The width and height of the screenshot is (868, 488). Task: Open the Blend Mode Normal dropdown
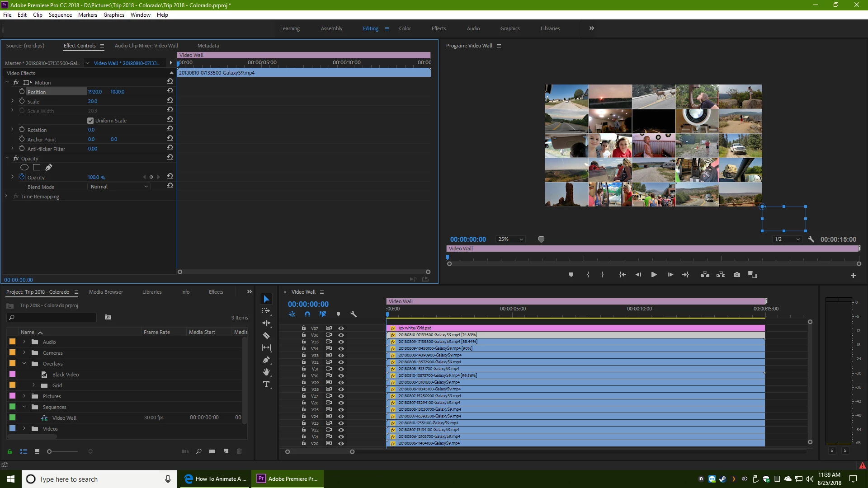tap(118, 187)
